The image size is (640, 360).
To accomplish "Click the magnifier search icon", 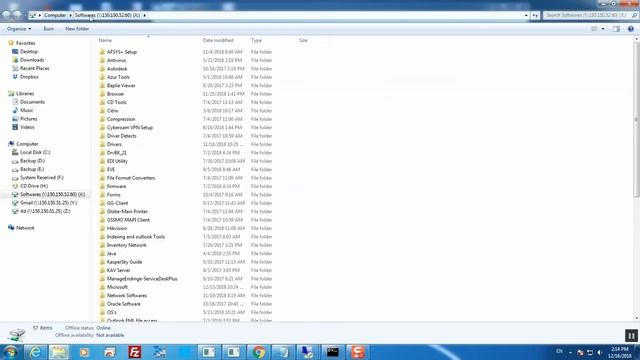I will click(634, 15).
